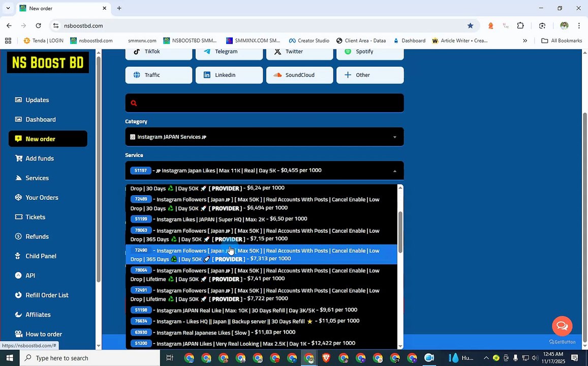Click Windows taskbar search box
This screenshot has height=366, width=588.
(x=89, y=358)
